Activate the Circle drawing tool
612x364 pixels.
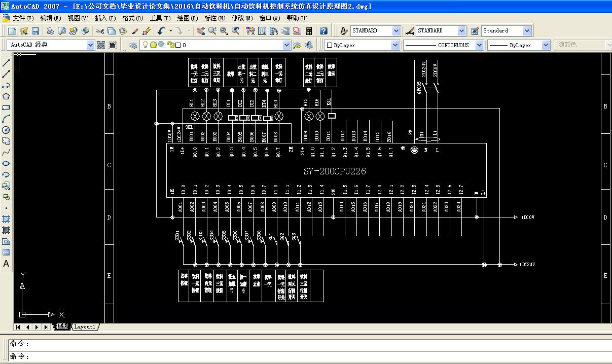6,130
